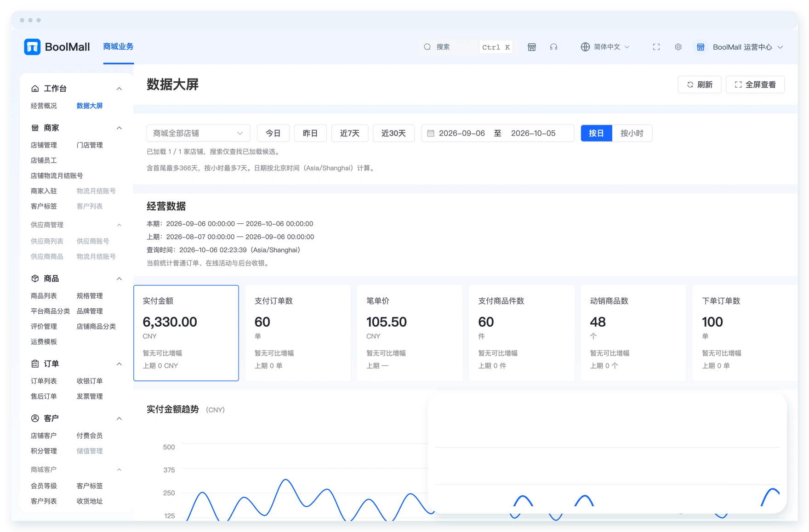Image resolution: width=809 pixels, height=532 pixels.
Task: Open 商品列表 link in sidebar
Action: click(44, 296)
